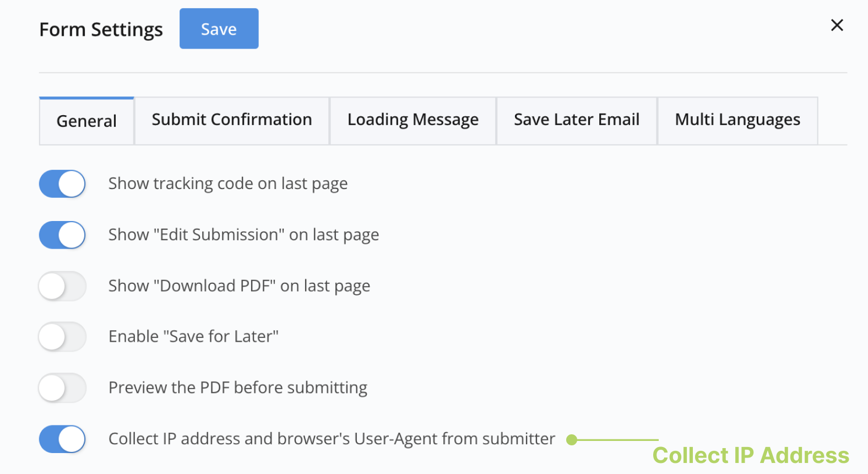Open the Submit Confirmation tab
This screenshot has height=474, width=868.
tap(232, 120)
